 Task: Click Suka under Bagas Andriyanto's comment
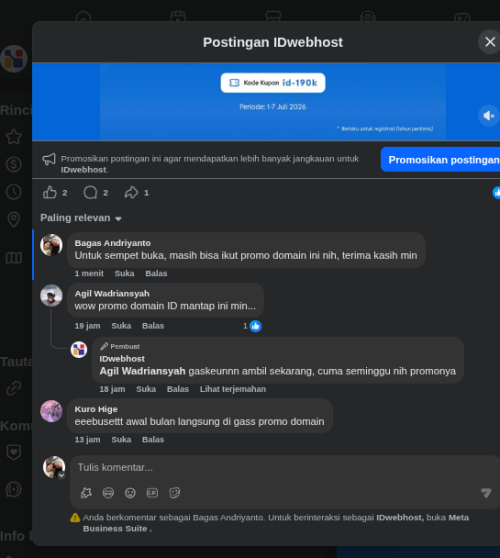point(124,273)
